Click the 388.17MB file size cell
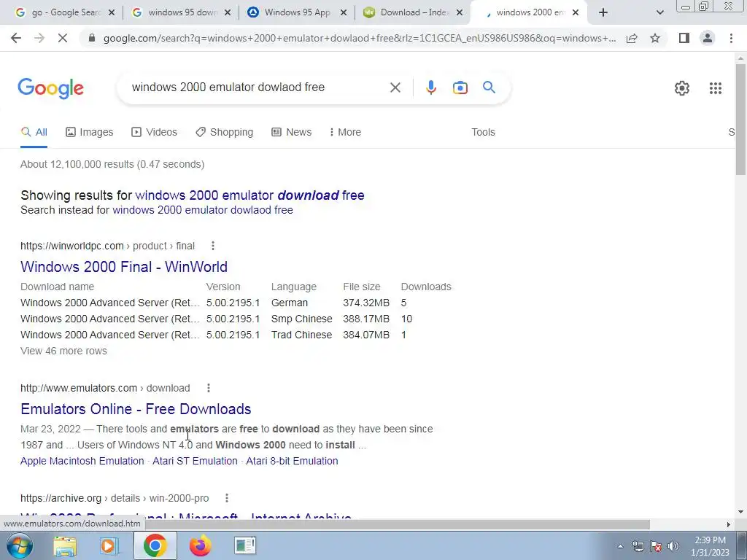This screenshot has width=747, height=560. (366, 319)
